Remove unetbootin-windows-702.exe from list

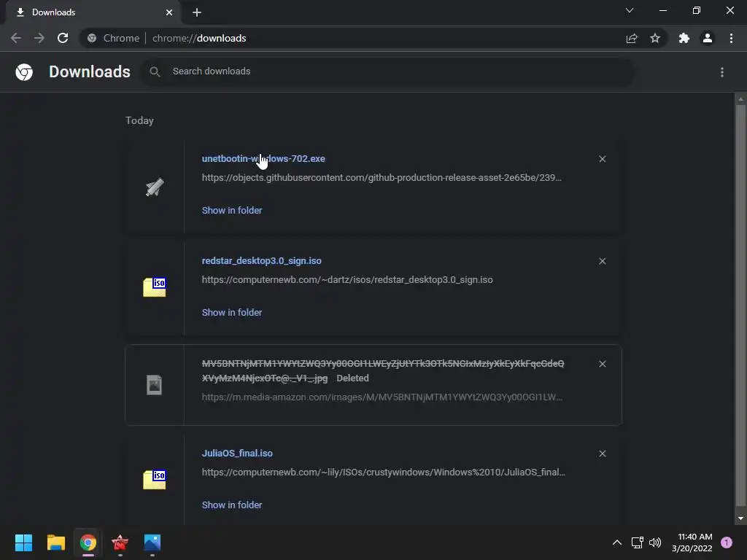click(602, 159)
